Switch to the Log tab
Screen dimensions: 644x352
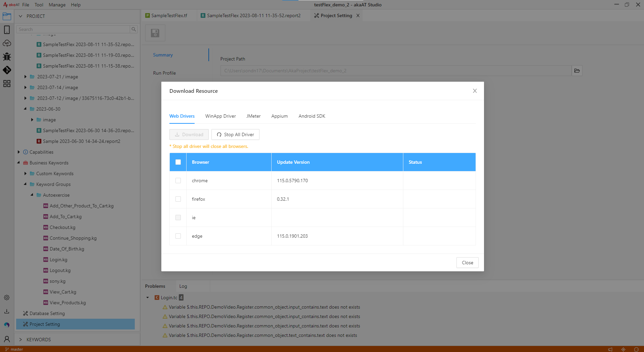pos(183,286)
